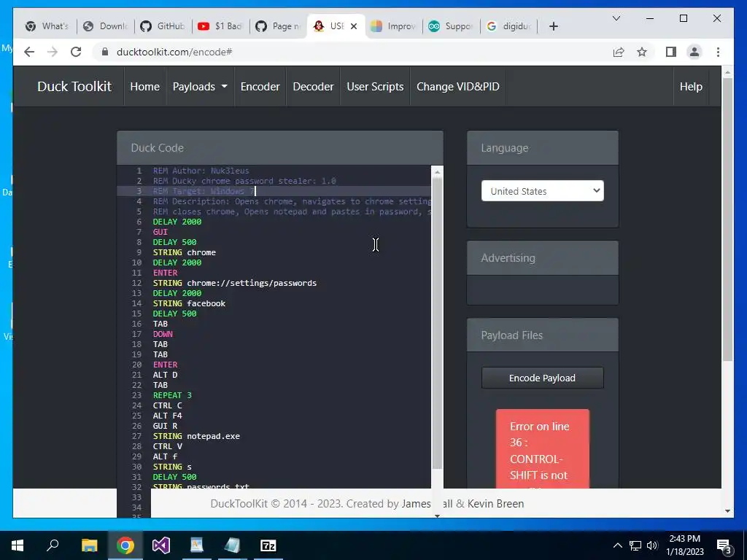Open 7-Zip from taskbar

(x=268, y=545)
